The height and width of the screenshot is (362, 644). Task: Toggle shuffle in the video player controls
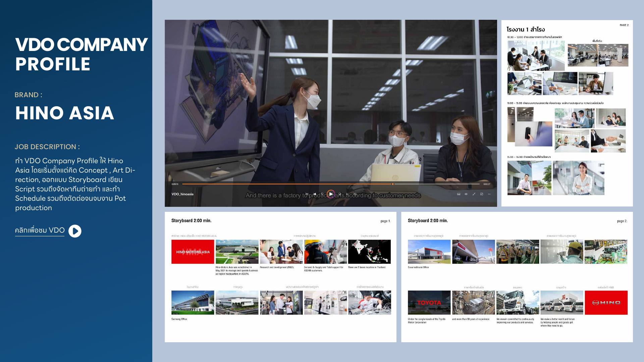[307, 194]
